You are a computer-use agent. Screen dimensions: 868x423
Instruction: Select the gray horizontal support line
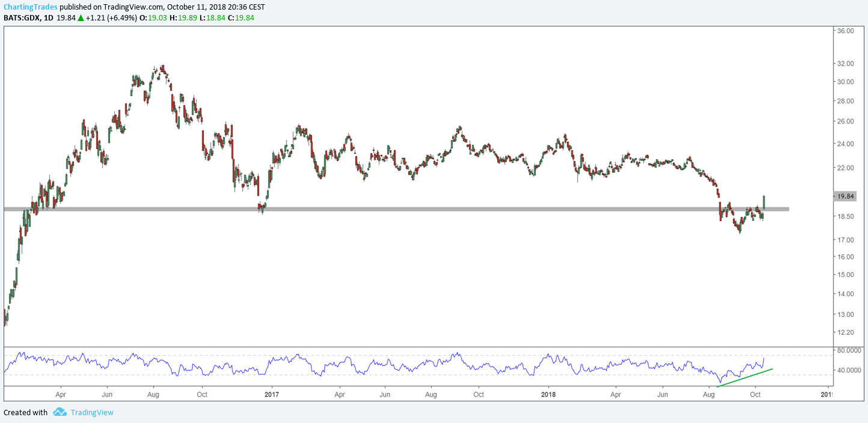click(421, 209)
